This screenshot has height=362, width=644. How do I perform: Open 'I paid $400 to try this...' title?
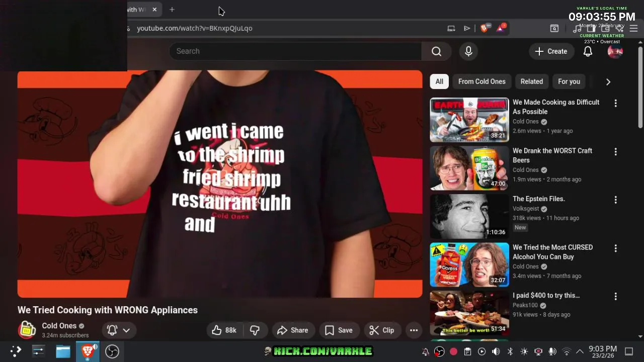click(x=546, y=296)
